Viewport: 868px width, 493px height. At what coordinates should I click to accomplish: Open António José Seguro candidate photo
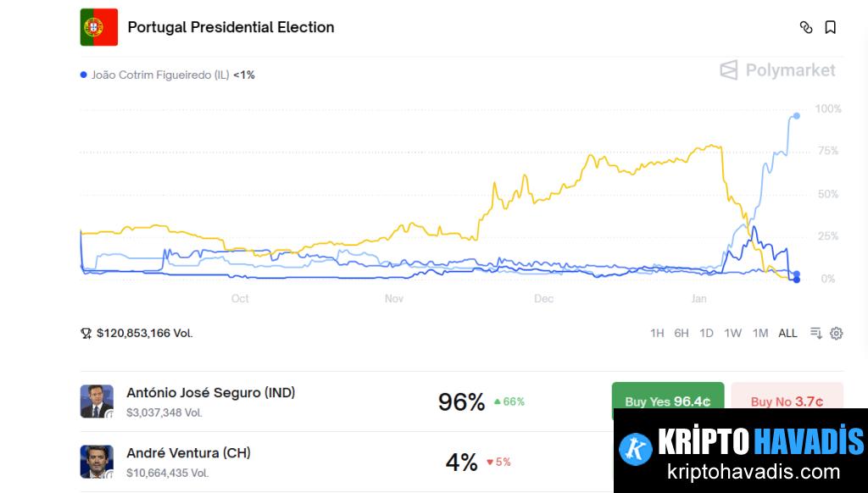97,402
